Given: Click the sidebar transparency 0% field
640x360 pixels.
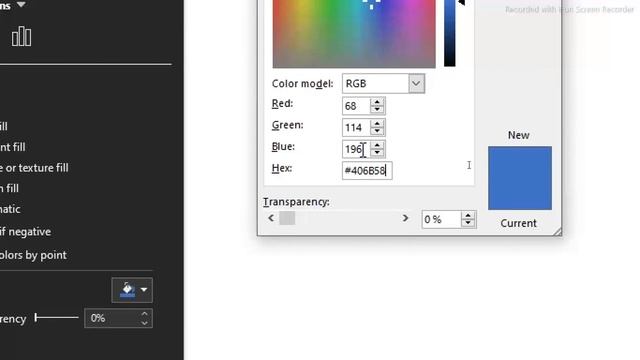Looking at the screenshot, I should point(111,318).
